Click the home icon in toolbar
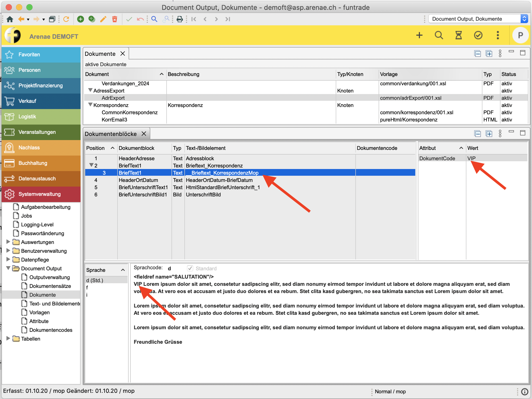Image resolution: width=532 pixels, height=399 pixels. (10, 19)
